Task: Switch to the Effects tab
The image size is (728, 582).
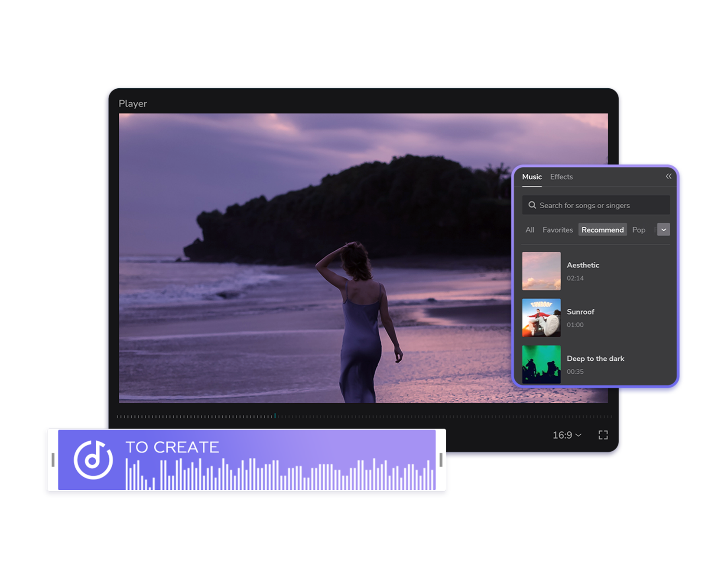Action: [561, 177]
